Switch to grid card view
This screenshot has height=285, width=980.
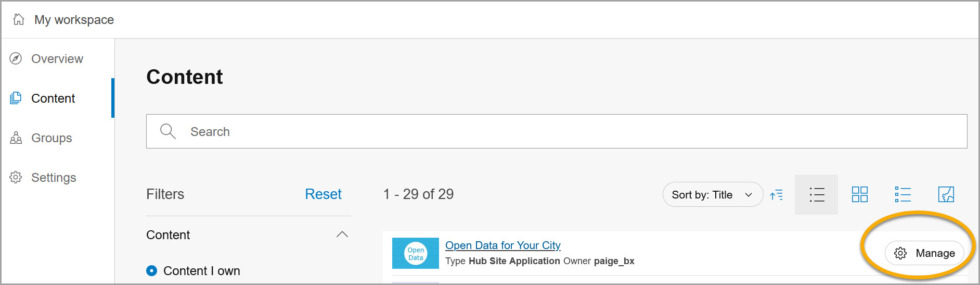click(x=859, y=195)
